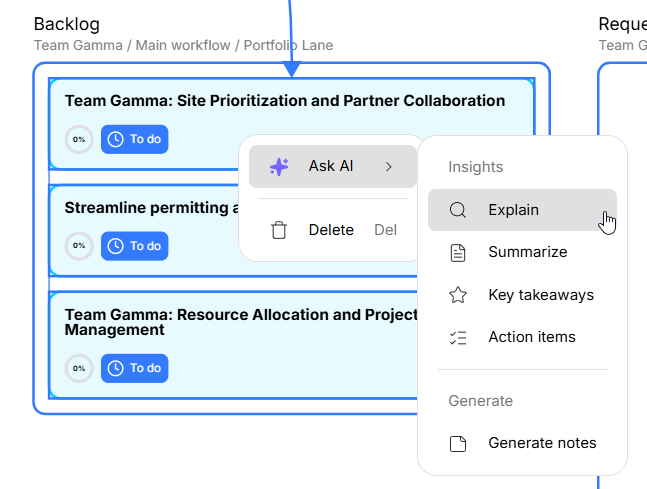Open To do status on Streamline permitting card
This screenshot has height=489, width=647.
(134, 246)
